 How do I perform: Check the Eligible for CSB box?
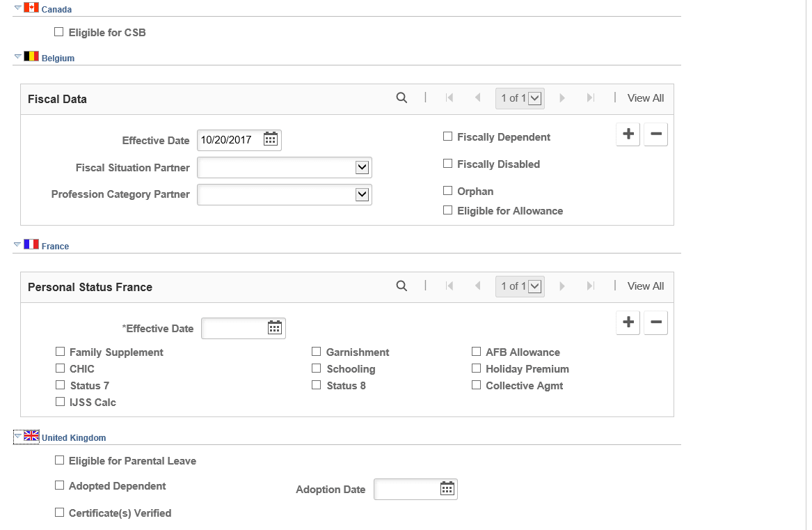(x=59, y=32)
